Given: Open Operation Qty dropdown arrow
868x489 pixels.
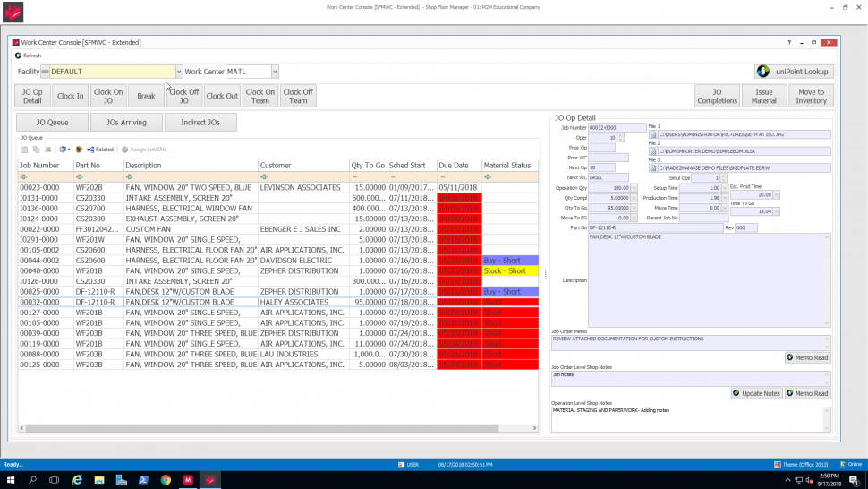Looking at the screenshot, I should coord(634,188).
